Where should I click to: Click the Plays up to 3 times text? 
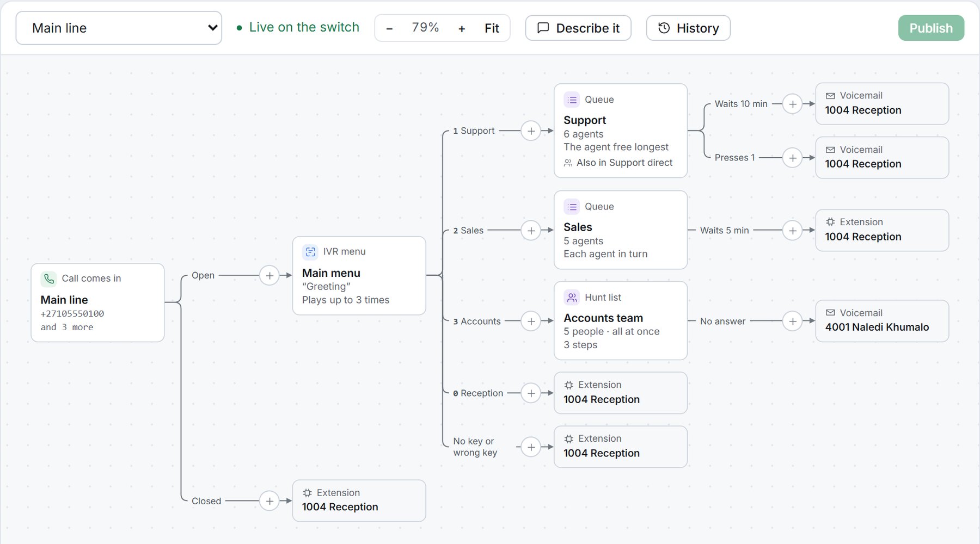346,300
